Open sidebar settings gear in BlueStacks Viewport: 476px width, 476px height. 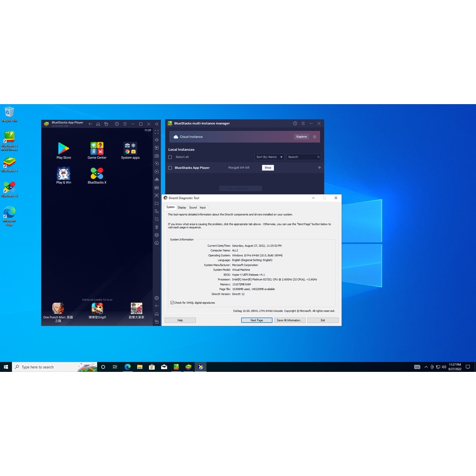[156, 297]
